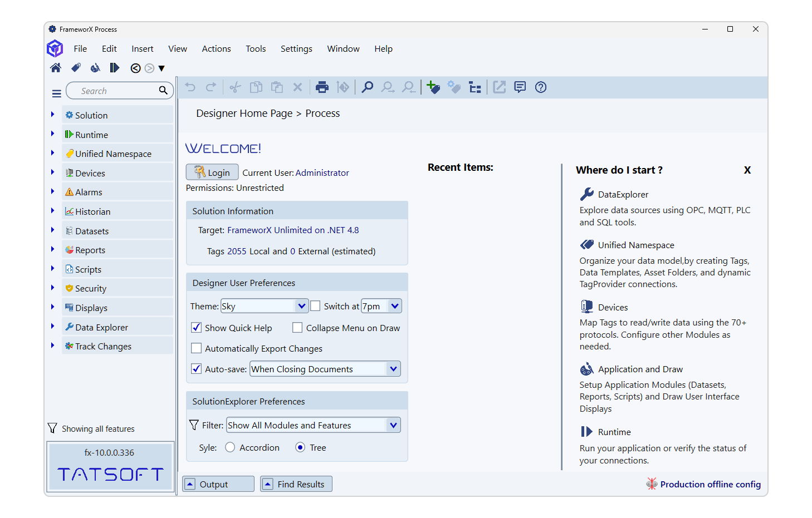
Task: Enable the Switch at theme checkbox
Action: click(x=315, y=306)
